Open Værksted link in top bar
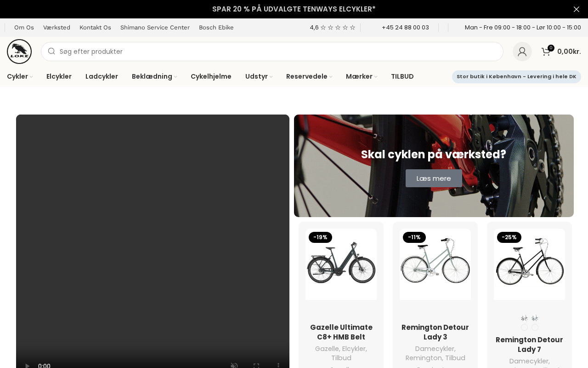The width and height of the screenshot is (588, 368). [57, 28]
